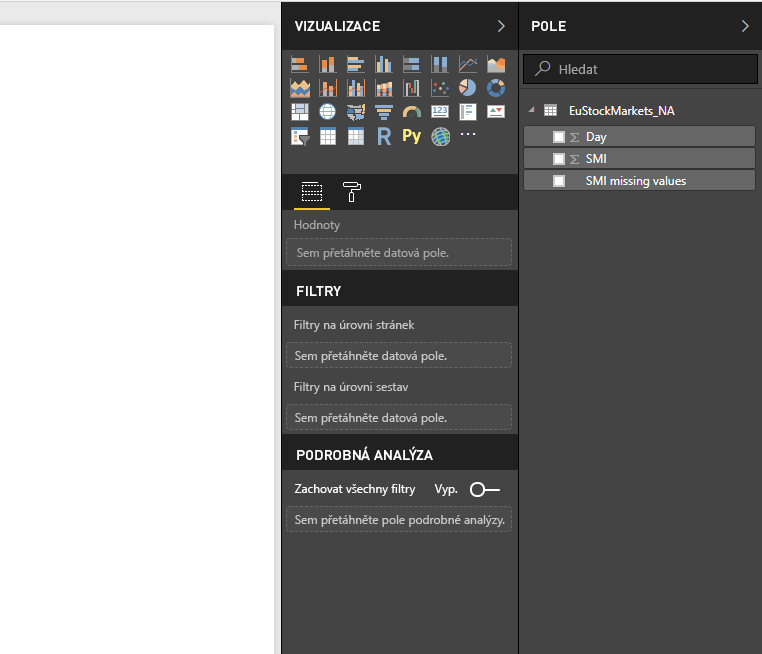Select the Matrix visual
Screen dimensions: 762x654
[356, 137]
